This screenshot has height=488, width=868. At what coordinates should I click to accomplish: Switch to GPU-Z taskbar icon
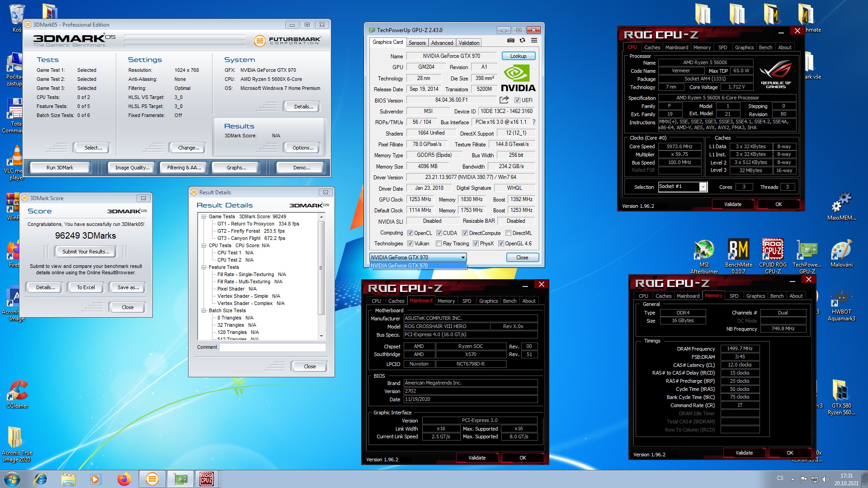click(x=180, y=479)
